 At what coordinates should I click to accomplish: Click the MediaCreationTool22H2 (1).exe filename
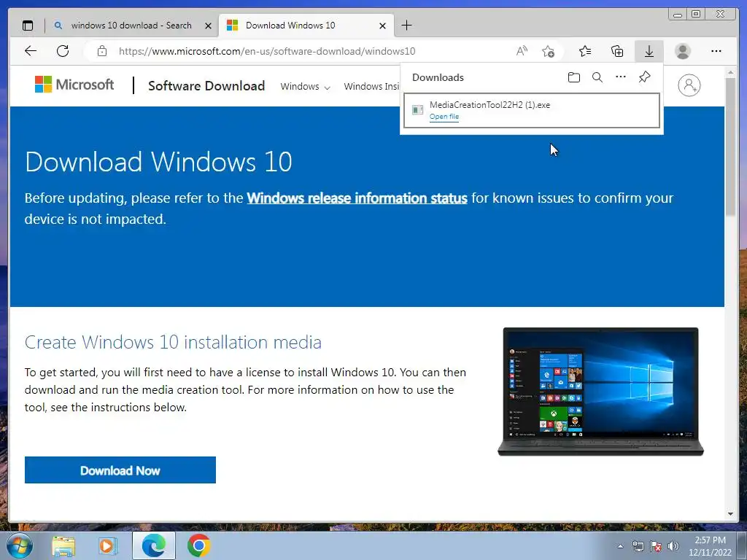tap(489, 105)
